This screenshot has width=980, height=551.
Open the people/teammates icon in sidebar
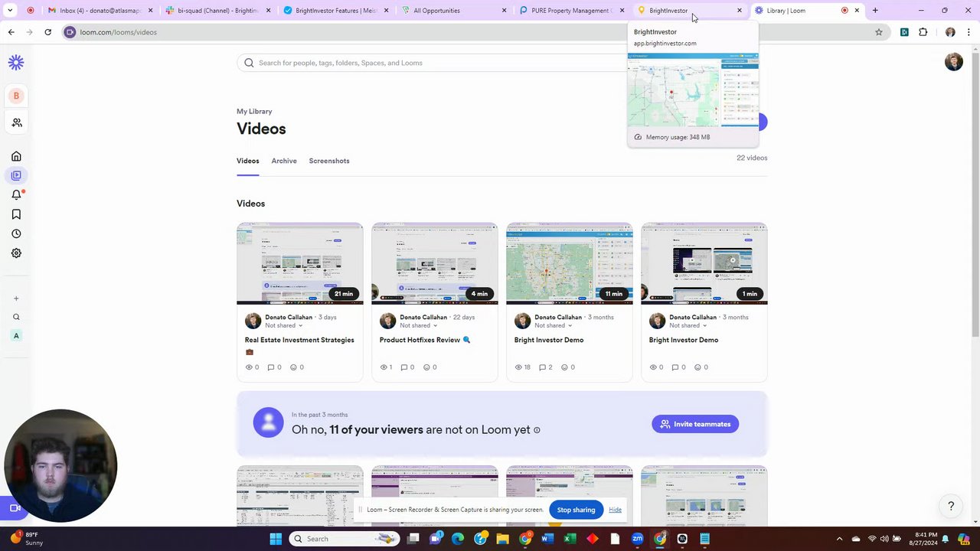coord(16,122)
